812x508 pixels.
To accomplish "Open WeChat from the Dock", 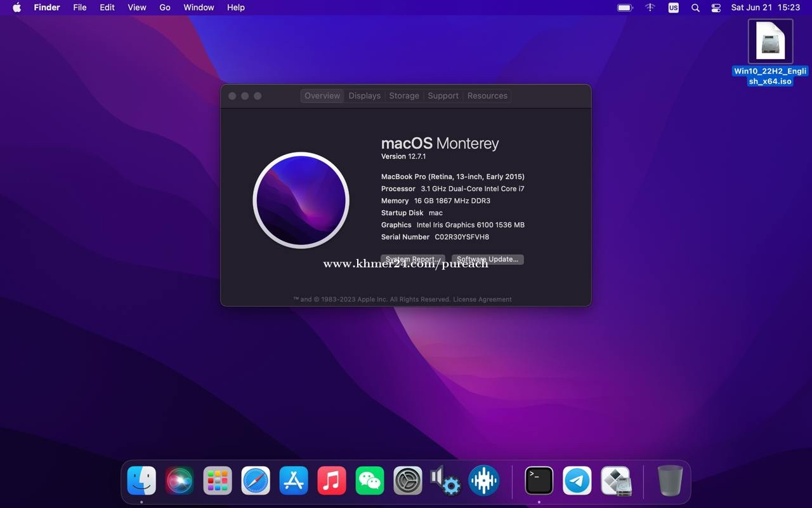I will tap(370, 481).
